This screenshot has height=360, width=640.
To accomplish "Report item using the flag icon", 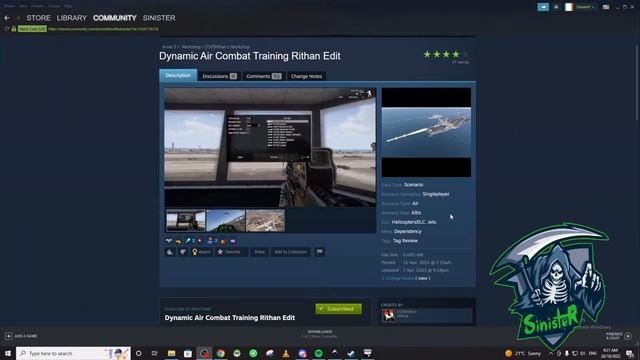I will coord(320,252).
